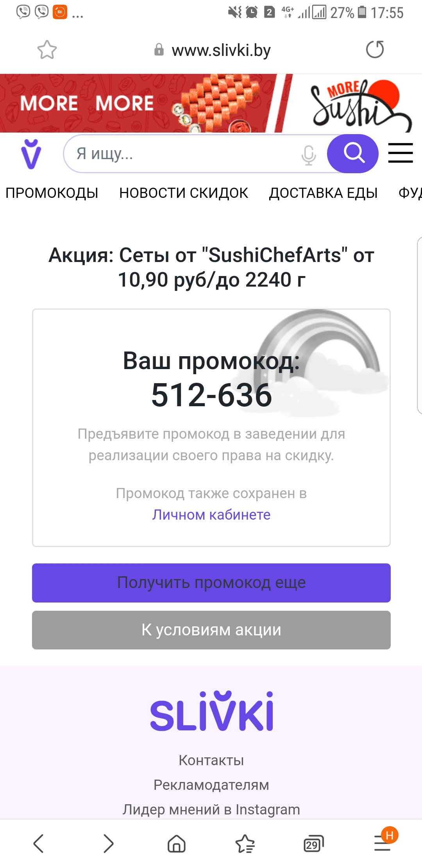Open the browser home page icon
This screenshot has height=868, width=422.
(176, 843)
